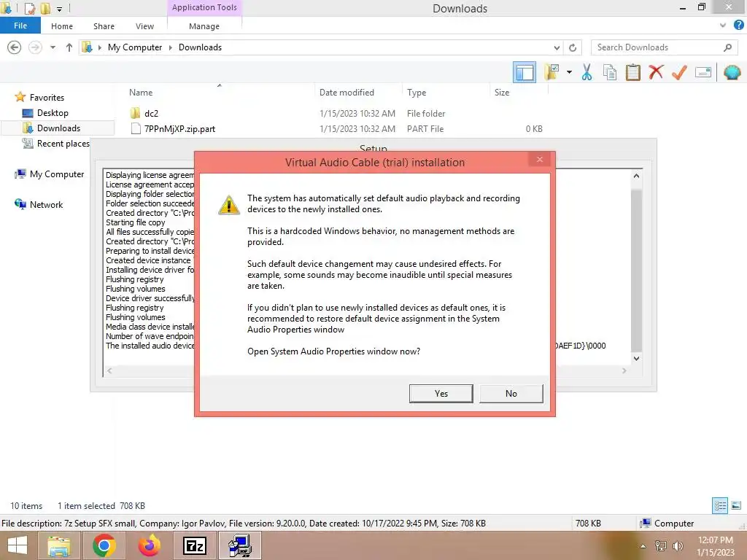The image size is (747, 560).
Task: Click Downloads in address breadcrumb
Action: (x=200, y=47)
